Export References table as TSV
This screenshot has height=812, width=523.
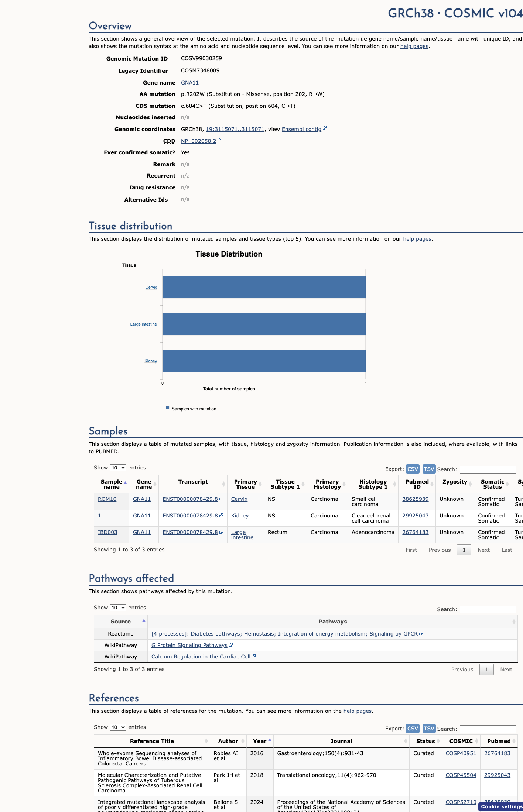pyautogui.click(x=429, y=729)
